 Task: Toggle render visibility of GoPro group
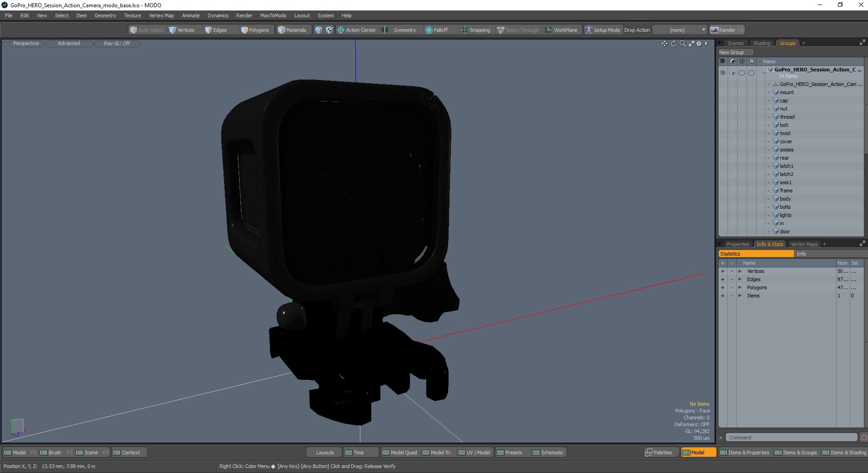733,73
